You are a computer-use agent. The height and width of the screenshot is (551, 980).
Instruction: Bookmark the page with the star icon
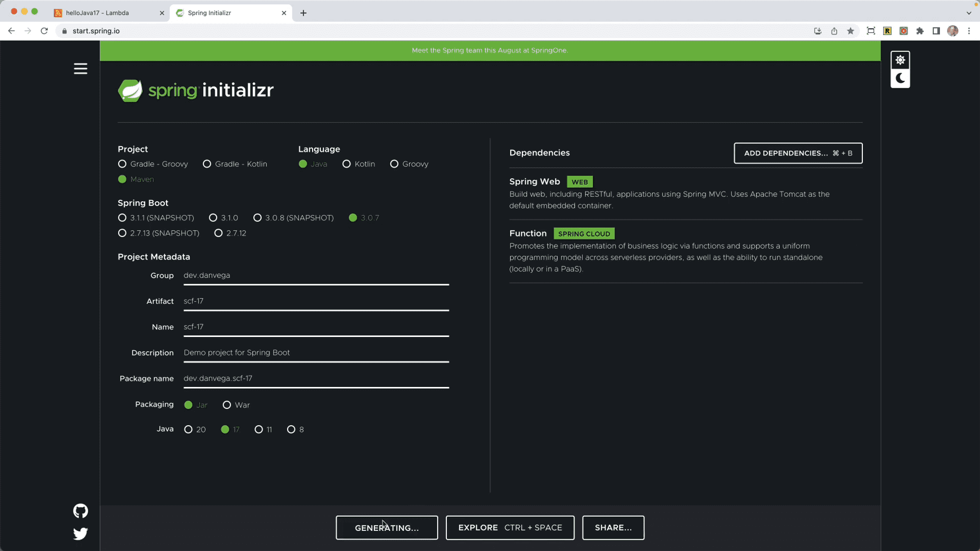pyautogui.click(x=851, y=30)
